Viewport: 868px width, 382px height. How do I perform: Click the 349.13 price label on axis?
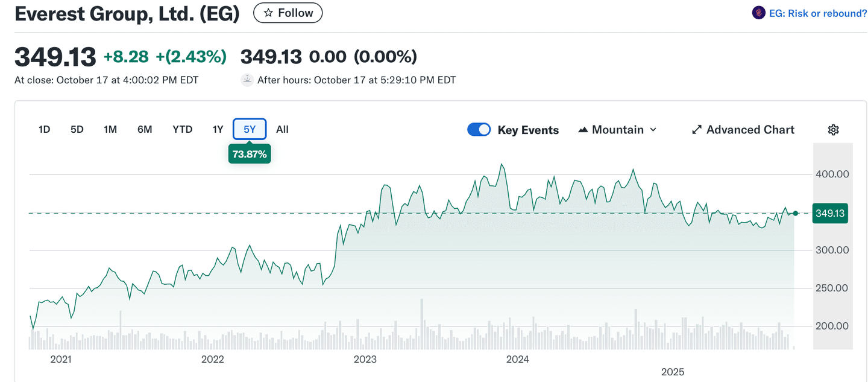pos(830,213)
